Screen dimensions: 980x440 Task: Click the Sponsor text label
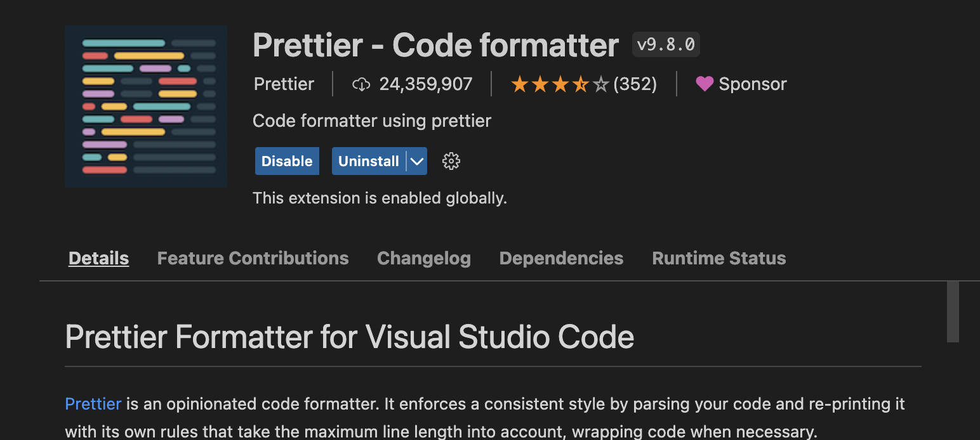point(752,84)
